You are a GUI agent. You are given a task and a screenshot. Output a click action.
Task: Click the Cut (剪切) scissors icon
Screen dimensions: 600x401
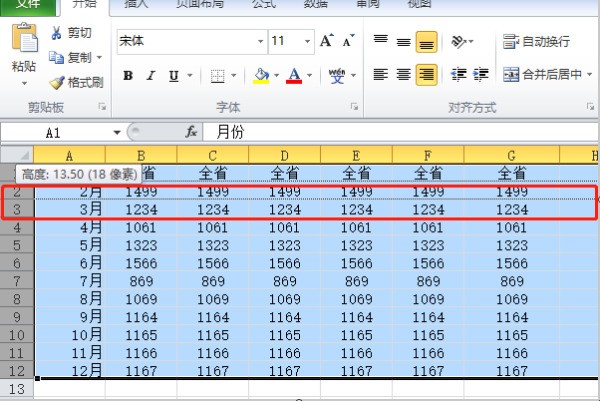[x=57, y=34]
